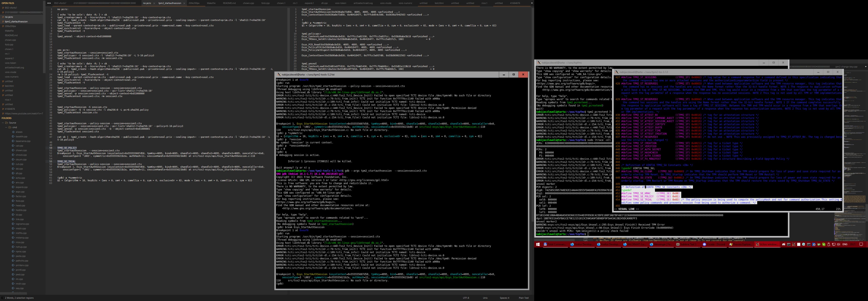Click the Plain Text syntax selector
This screenshot has height=301, width=868.
point(524,298)
